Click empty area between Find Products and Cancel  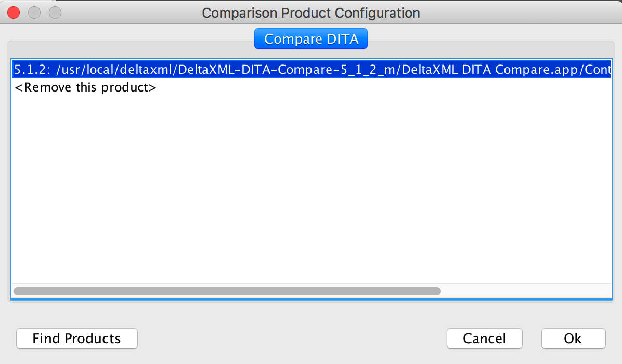[x=291, y=339]
